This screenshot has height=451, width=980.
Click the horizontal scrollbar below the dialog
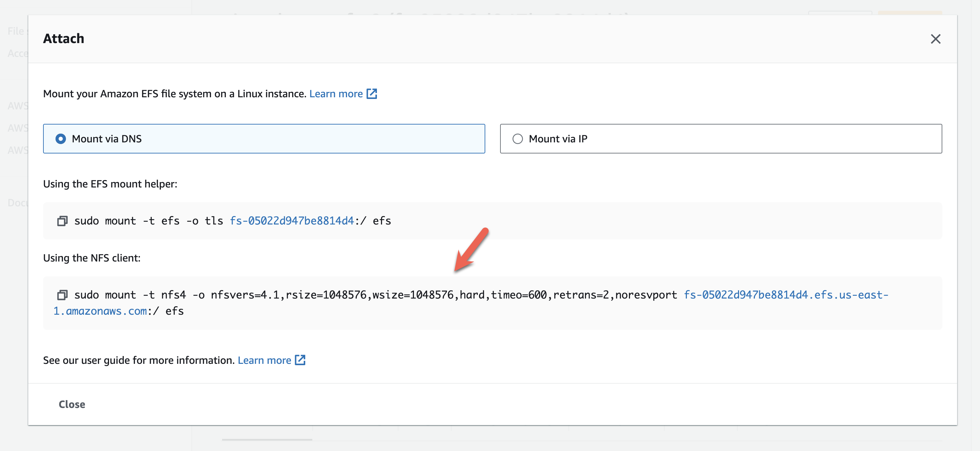pos(267,440)
